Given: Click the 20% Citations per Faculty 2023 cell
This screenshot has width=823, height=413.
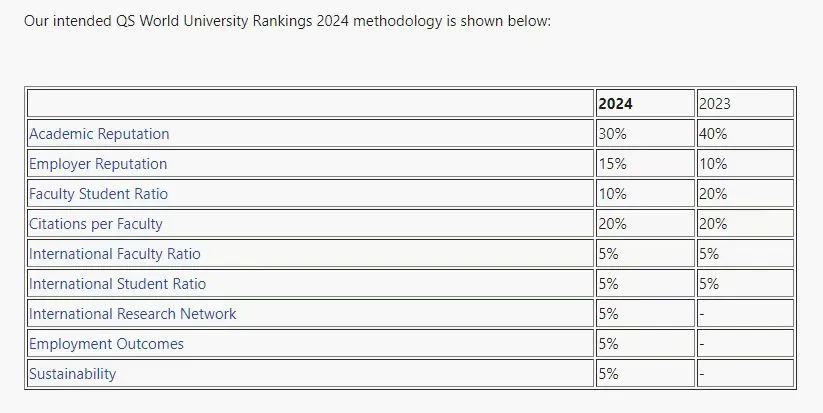Looking at the screenshot, I should pos(745,223).
